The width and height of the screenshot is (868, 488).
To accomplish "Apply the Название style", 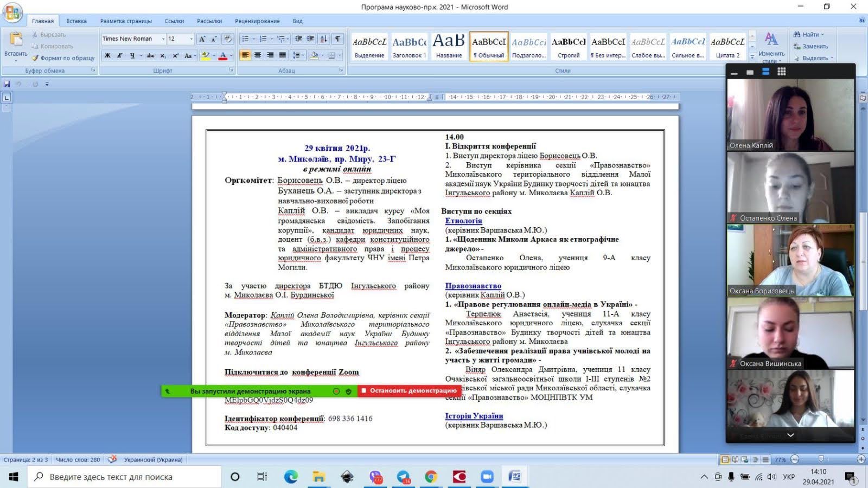I will tap(449, 47).
